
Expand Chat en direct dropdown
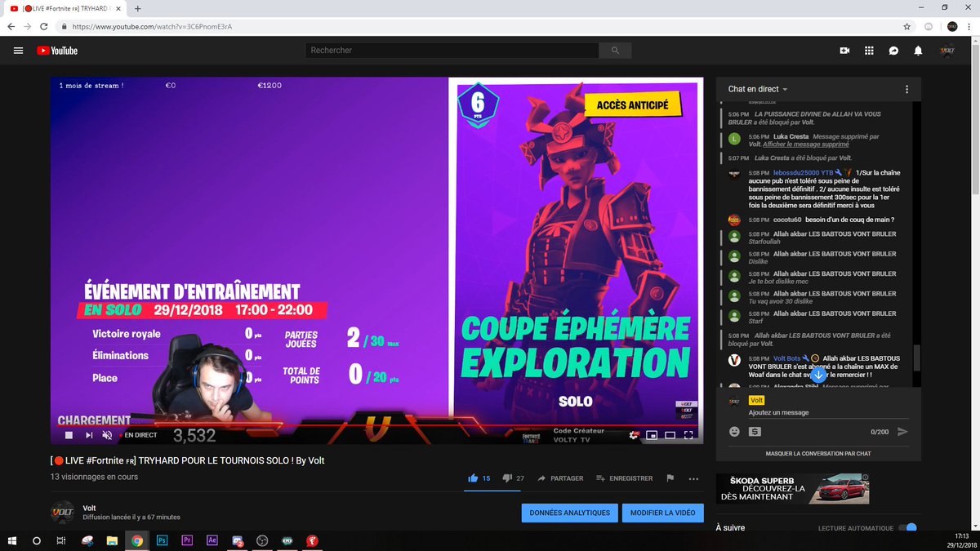[x=758, y=89]
